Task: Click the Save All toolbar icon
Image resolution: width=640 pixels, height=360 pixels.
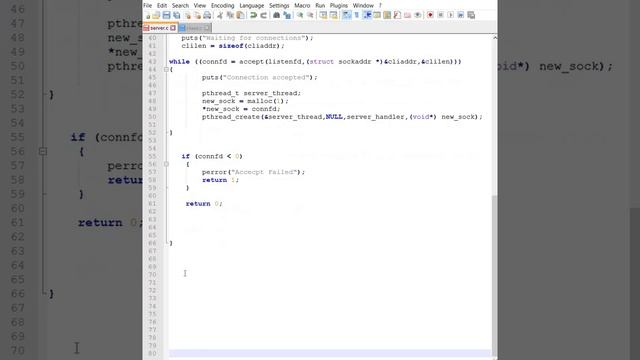Action: [176, 15]
